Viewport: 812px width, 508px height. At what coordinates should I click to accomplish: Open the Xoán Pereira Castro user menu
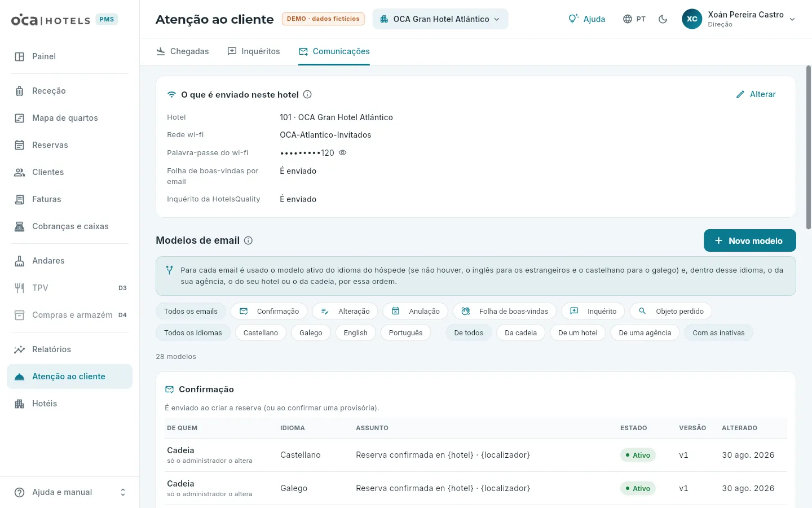739,19
